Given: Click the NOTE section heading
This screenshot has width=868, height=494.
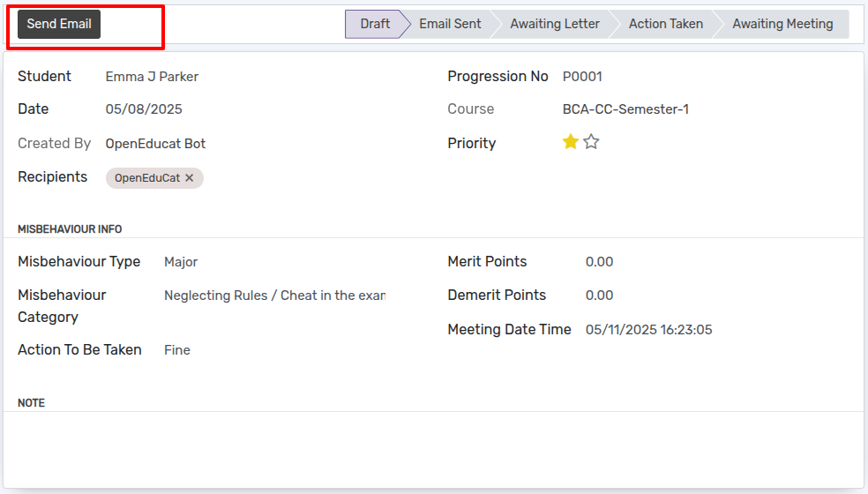Looking at the screenshot, I should (31, 403).
